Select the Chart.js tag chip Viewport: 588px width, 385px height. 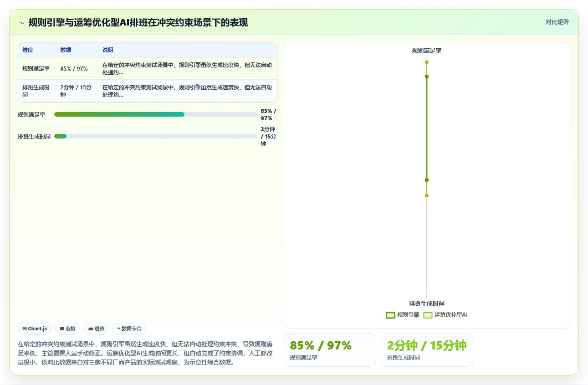[x=35, y=329]
